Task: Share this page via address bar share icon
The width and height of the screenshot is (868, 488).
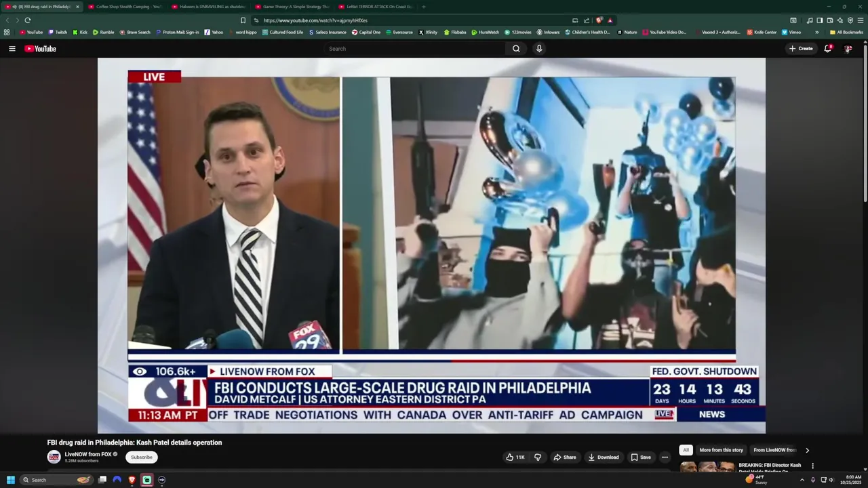Action: pyautogui.click(x=587, y=20)
